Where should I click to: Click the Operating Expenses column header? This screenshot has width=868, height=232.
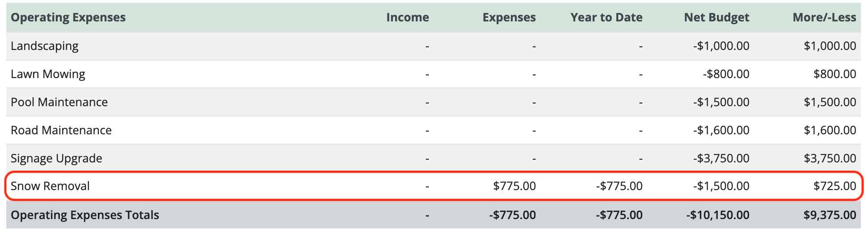click(68, 17)
